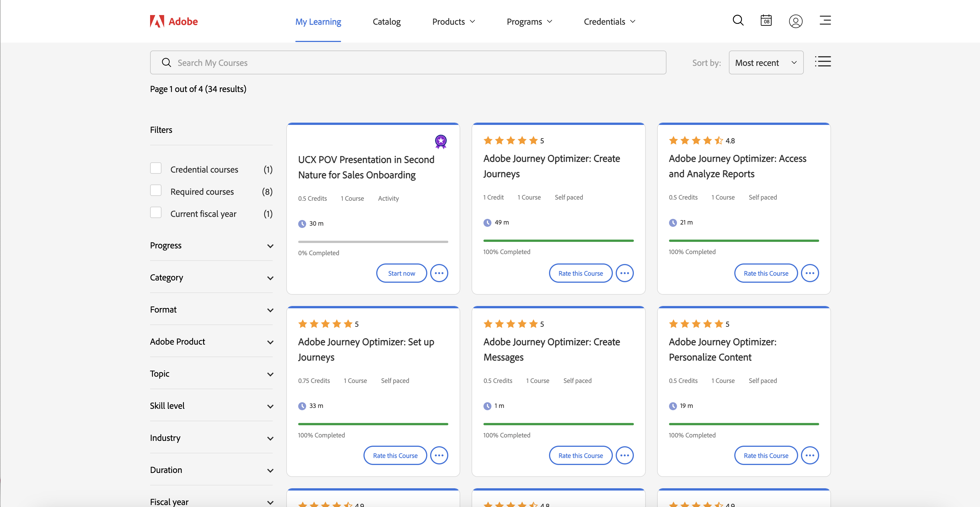
Task: Open more options on Create Journeys card
Action: [x=624, y=273]
